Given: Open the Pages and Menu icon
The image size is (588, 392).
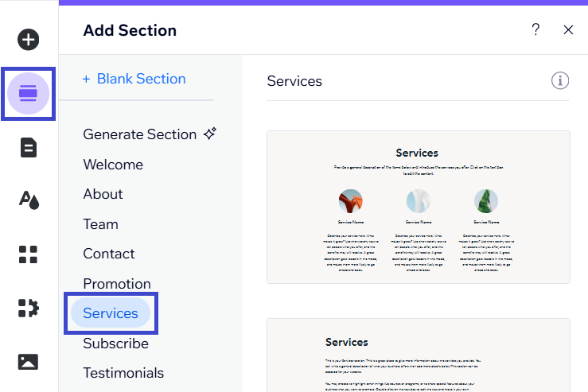Looking at the screenshot, I should coord(29,147).
